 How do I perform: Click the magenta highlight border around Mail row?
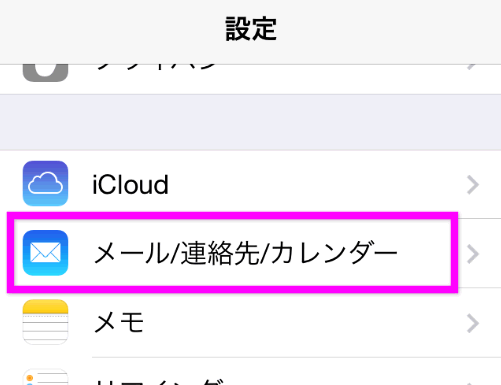[232, 216]
